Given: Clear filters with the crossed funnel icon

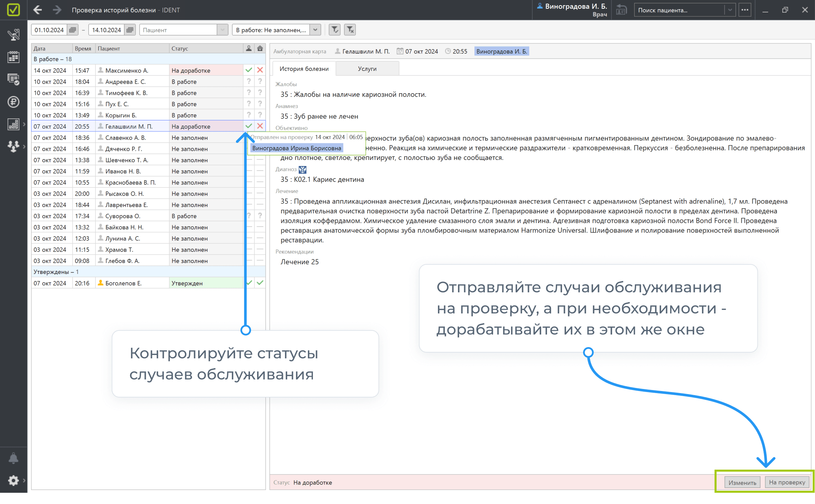Looking at the screenshot, I should point(350,30).
